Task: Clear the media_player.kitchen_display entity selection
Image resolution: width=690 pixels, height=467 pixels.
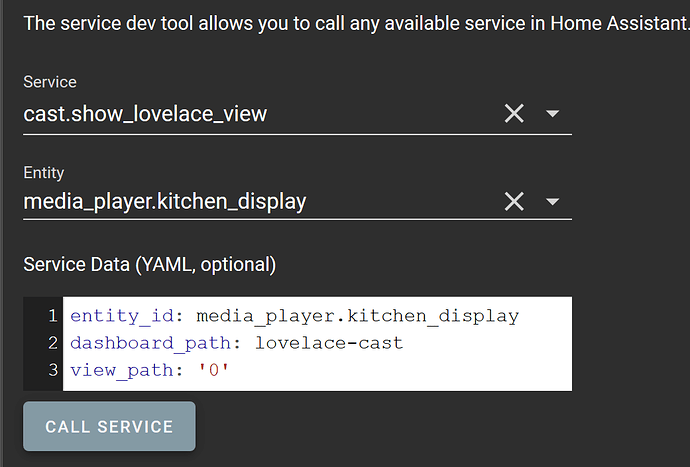Action: point(514,202)
